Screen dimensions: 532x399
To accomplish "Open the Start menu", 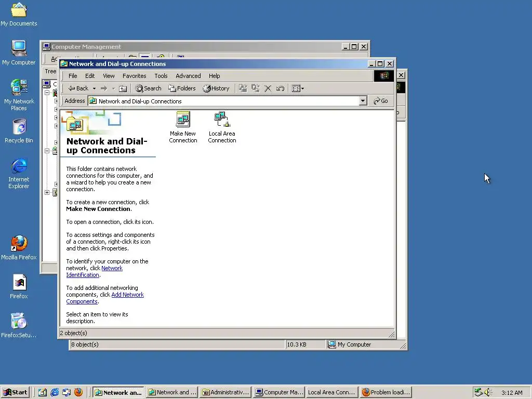I will 16,392.
